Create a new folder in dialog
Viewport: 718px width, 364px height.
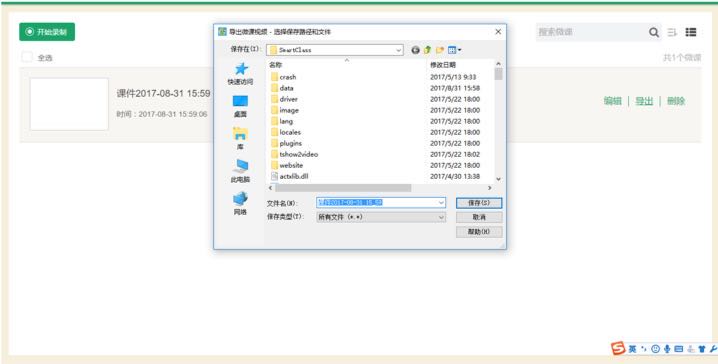[x=440, y=50]
